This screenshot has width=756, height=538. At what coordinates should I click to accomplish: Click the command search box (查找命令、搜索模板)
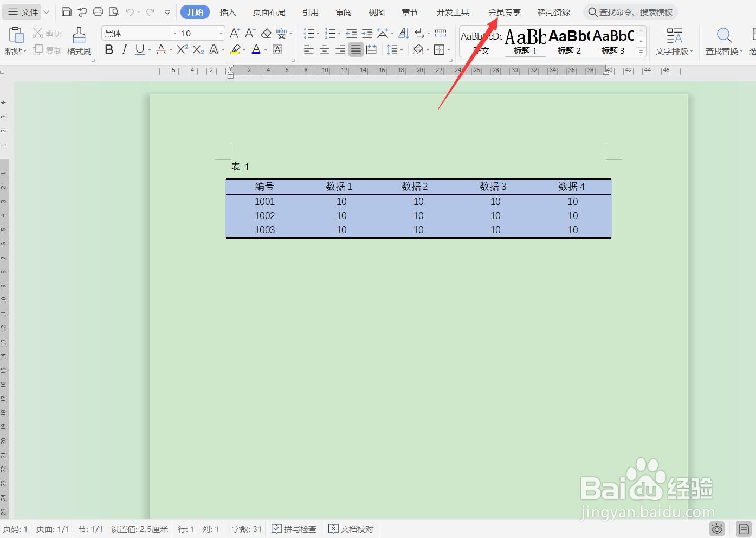[x=630, y=12]
